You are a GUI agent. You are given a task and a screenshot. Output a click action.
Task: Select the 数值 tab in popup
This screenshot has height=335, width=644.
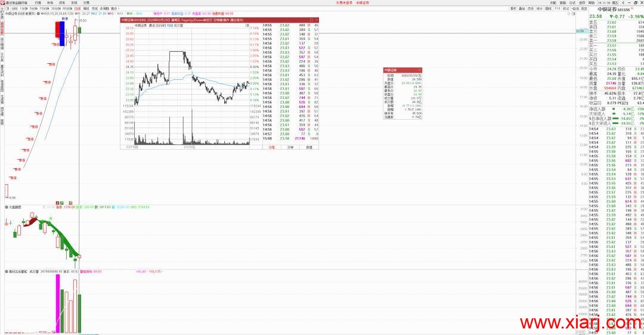[309, 147]
